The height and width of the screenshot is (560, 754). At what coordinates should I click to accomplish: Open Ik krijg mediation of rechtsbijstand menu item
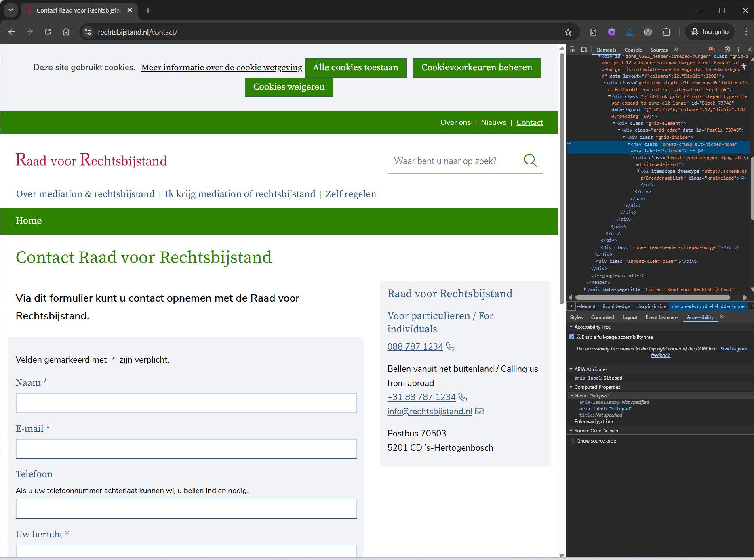tap(240, 194)
